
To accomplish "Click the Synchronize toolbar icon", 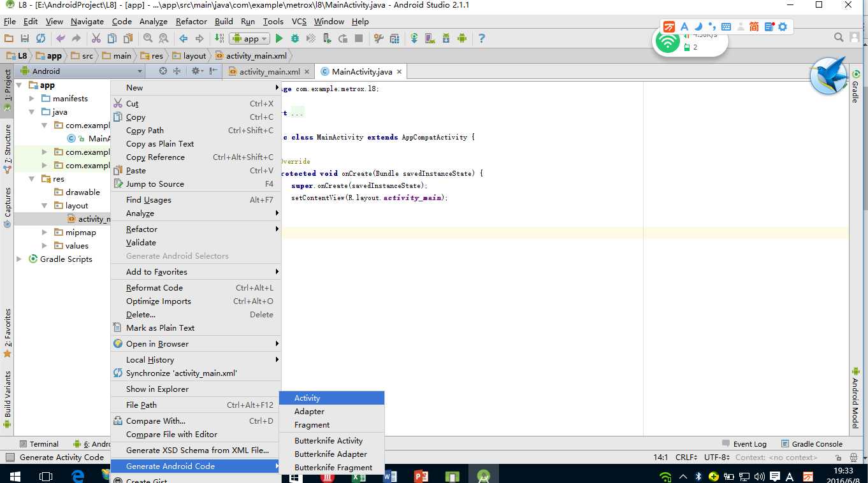I will [x=41, y=38].
